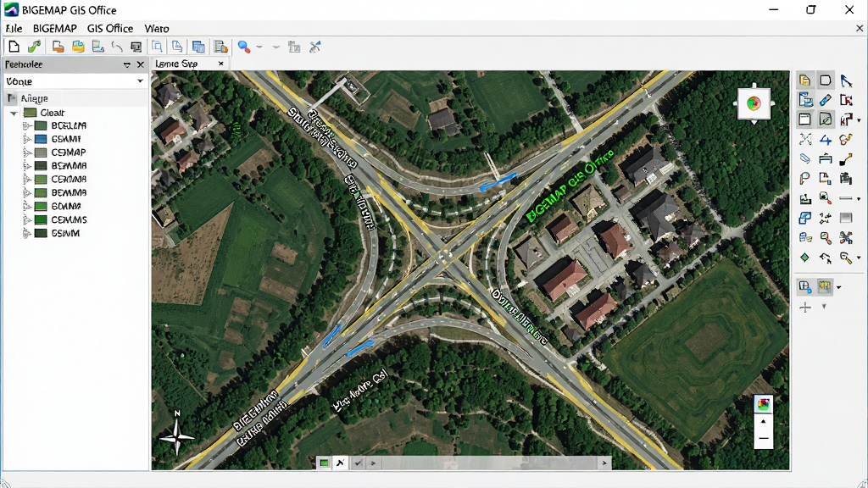Open dropdown arrow beside highlighted map palette icon
This screenshot has height=488, width=868.
838,287
